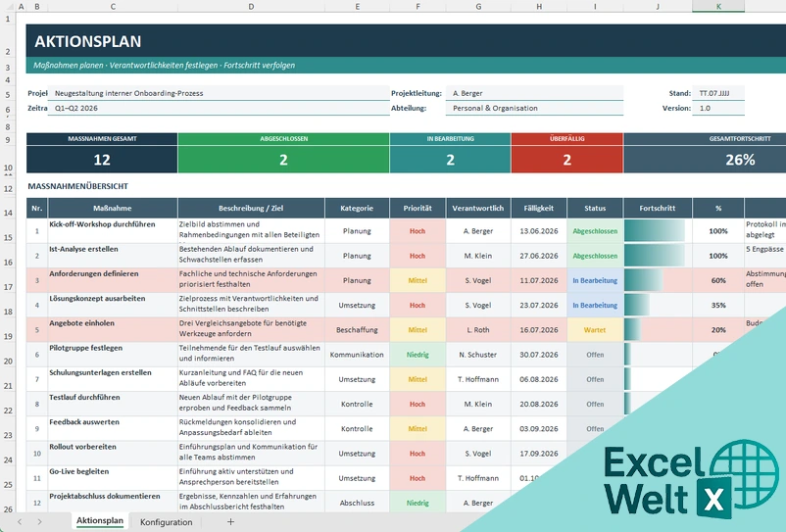Select column D header
Image resolution: width=786 pixels, height=532 pixels.
[251, 7]
